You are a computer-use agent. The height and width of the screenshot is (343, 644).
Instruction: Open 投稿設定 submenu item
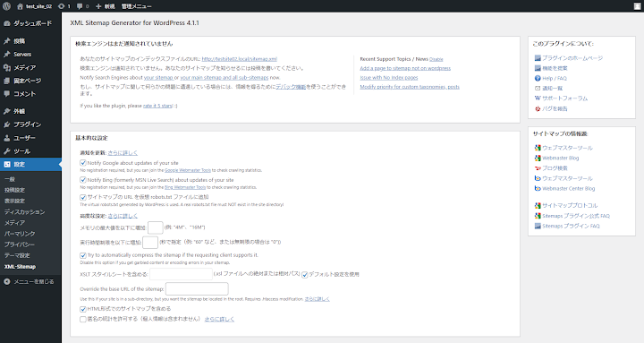pyautogui.click(x=15, y=190)
